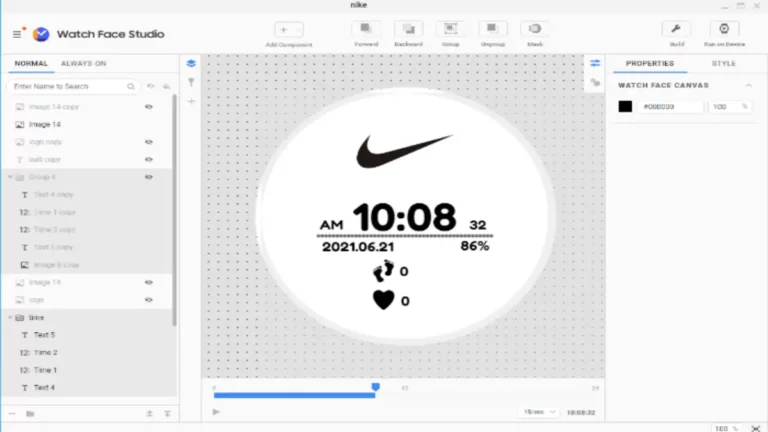
Task: Bring layer Forward using toolbar icon
Action: 366,29
